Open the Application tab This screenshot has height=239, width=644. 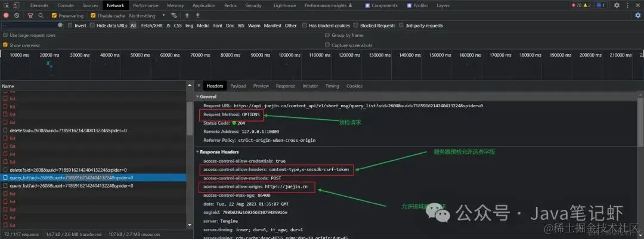[204, 5]
